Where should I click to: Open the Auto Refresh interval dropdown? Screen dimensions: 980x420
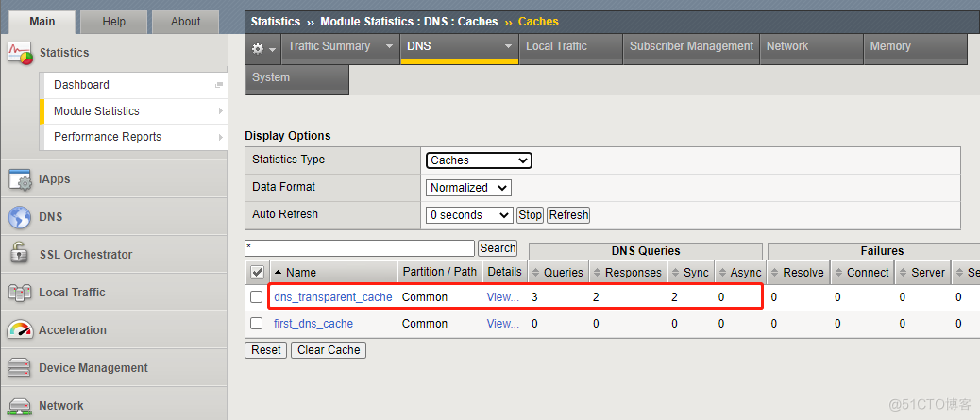click(469, 215)
